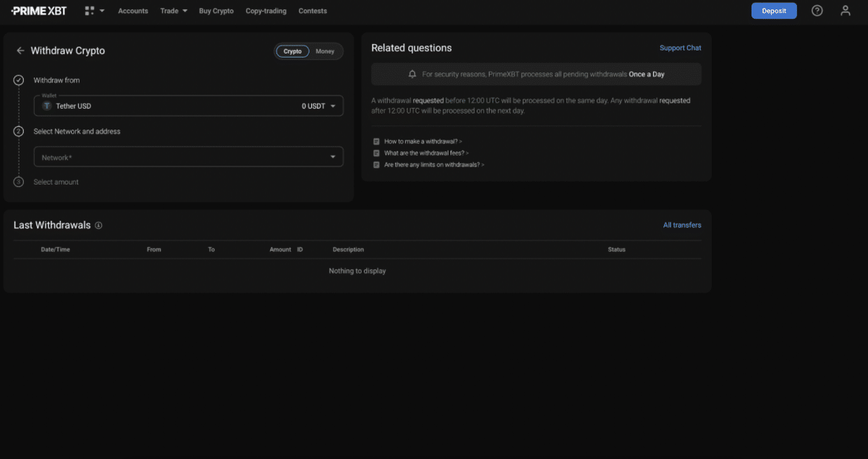Click the 'Withdraw from' step label
The image size is (868, 459).
(56, 80)
